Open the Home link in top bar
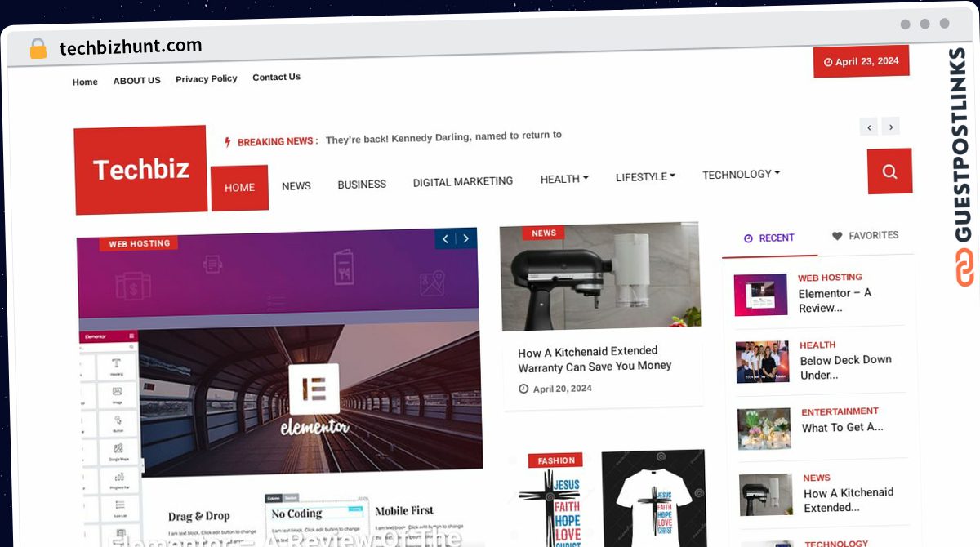980x547 pixels. tap(85, 82)
